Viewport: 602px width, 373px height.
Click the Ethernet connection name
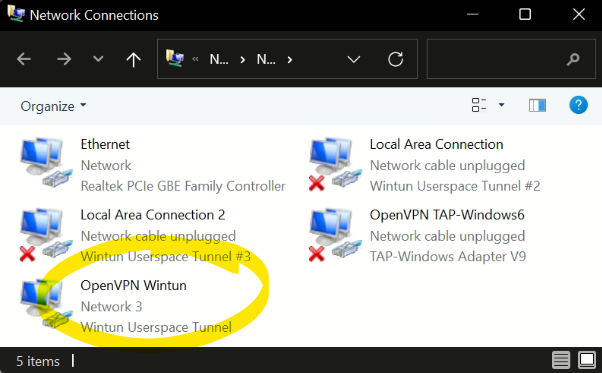tap(105, 144)
